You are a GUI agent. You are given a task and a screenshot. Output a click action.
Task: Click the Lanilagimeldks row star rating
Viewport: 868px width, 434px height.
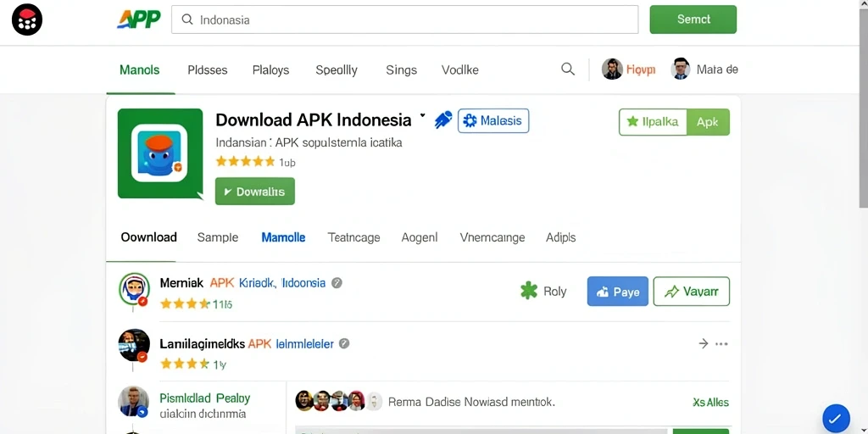click(184, 364)
